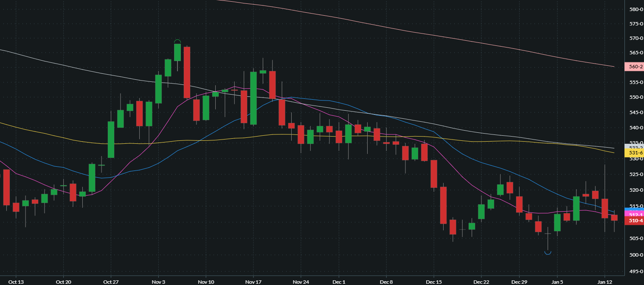Select the Jan 12 date label
Viewport: 644px width, 285px height.
(x=605, y=282)
